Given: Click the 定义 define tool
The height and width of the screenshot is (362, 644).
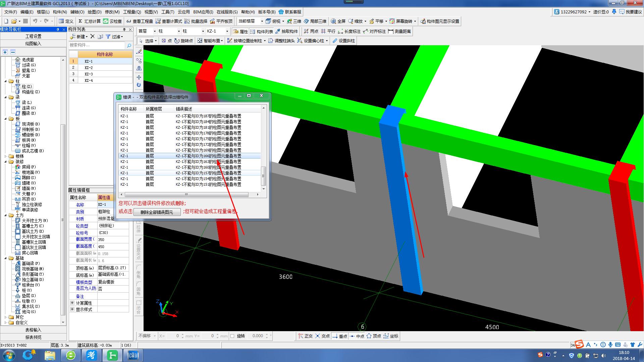Looking at the screenshot, I should (x=66, y=21).
